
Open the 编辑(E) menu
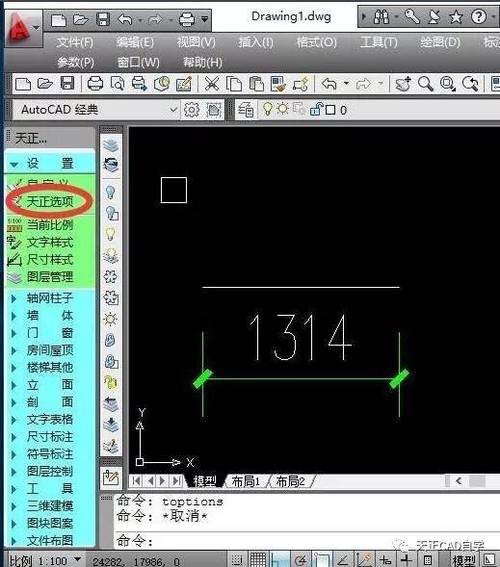(x=135, y=43)
